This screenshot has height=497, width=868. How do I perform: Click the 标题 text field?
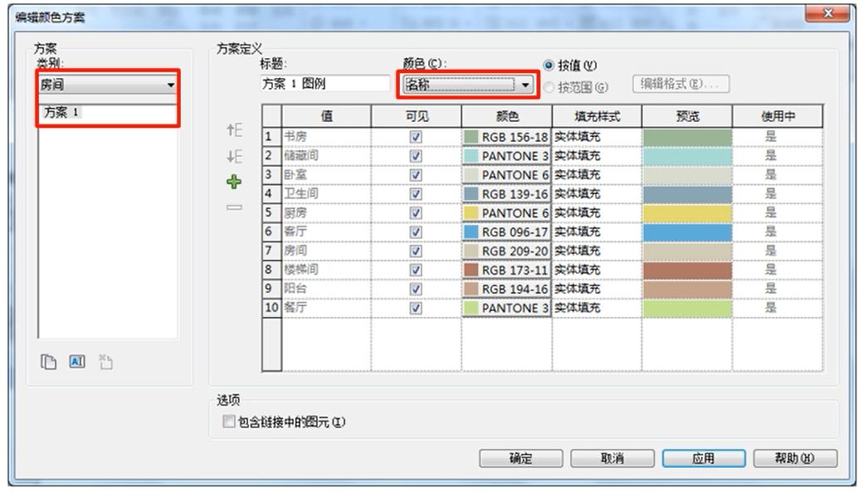click(324, 84)
